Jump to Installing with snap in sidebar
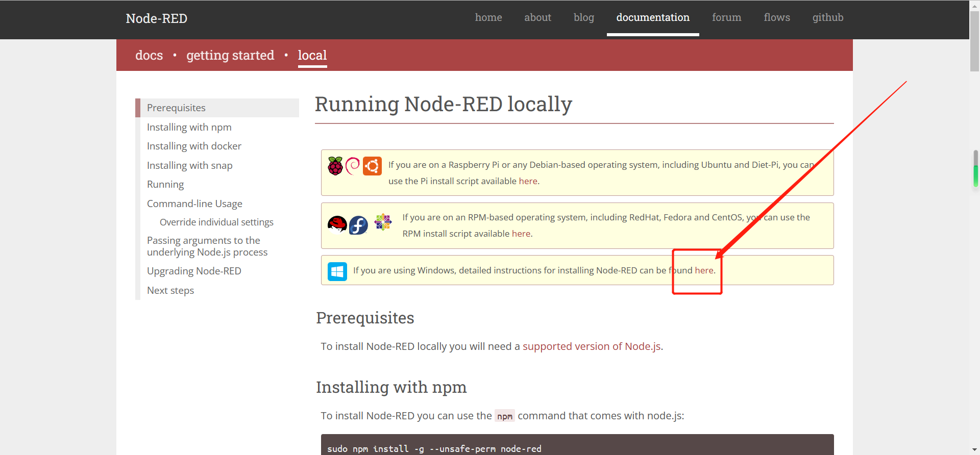 [190, 165]
